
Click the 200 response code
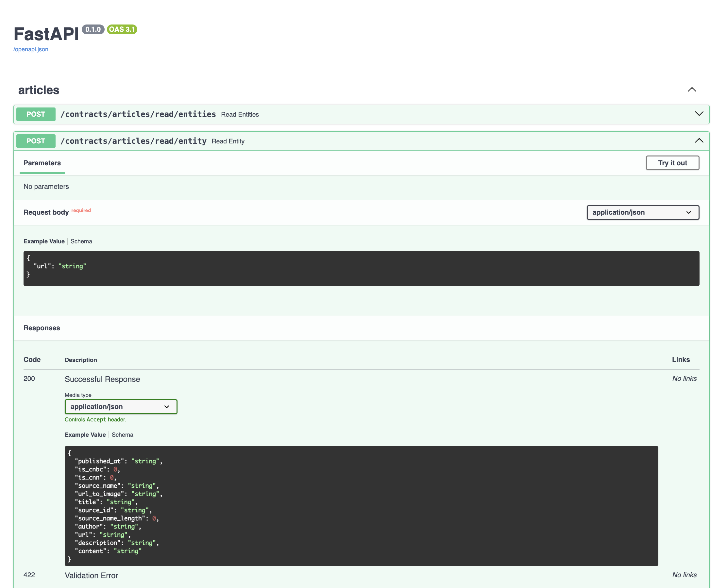tap(29, 379)
